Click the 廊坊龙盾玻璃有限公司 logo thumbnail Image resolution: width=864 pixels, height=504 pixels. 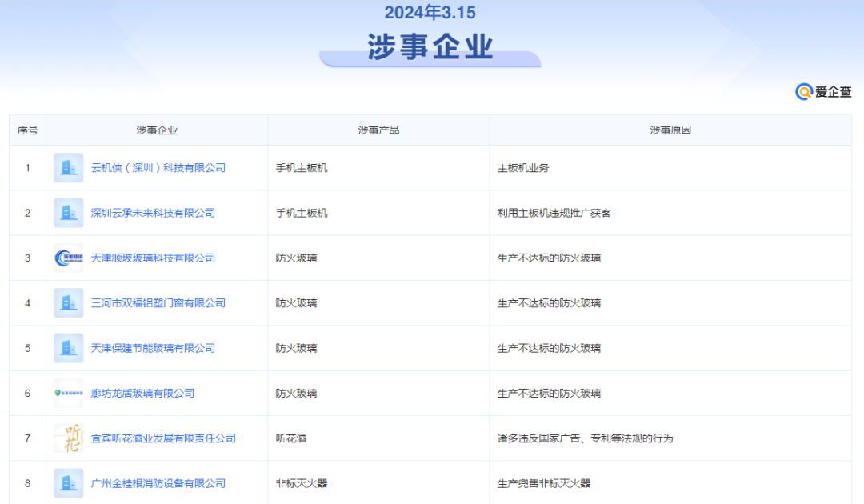click(x=68, y=394)
